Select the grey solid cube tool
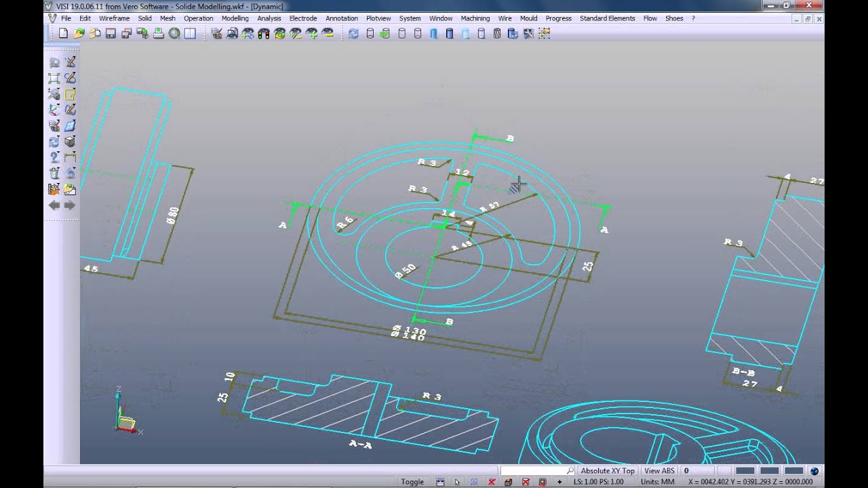 pos(70,142)
